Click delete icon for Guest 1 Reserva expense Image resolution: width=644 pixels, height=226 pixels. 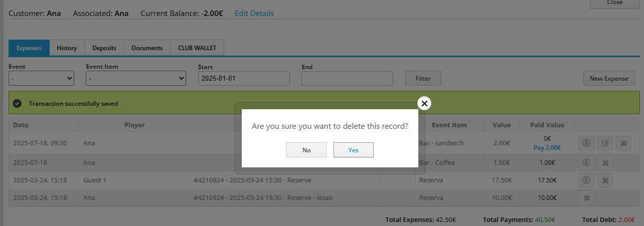(605, 180)
